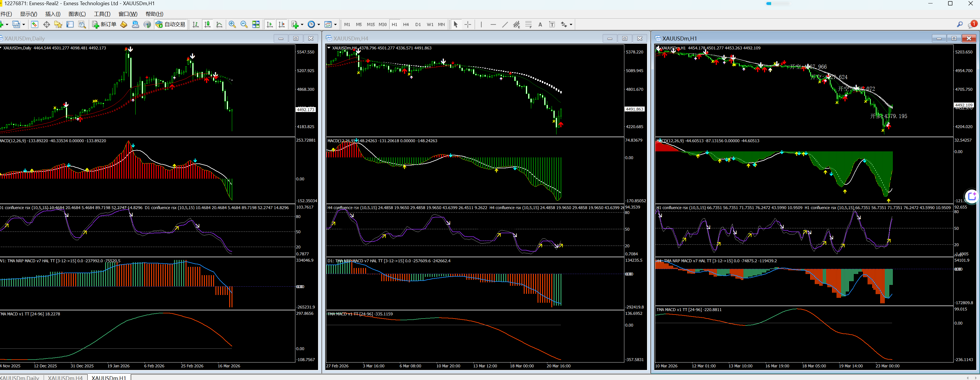Switch to the XAUUSDm,H4 bottom tab
Screen dimensions: 980x380
tap(65, 377)
